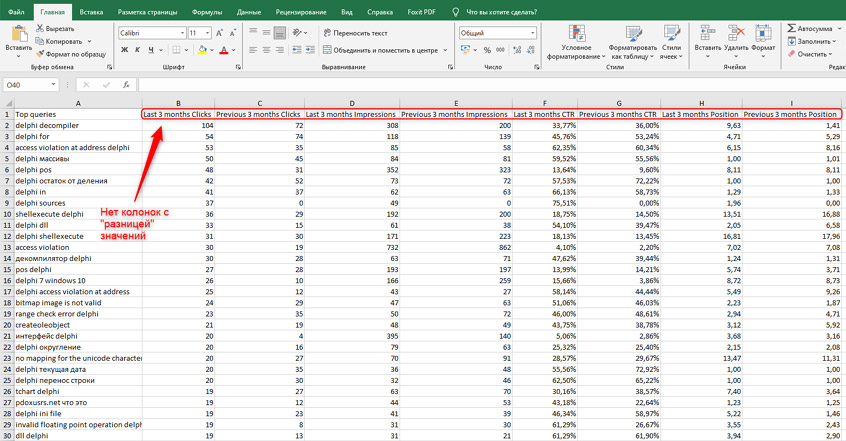Switch to the Рецензирование tab
This screenshot has width=846, height=441.
[301, 11]
